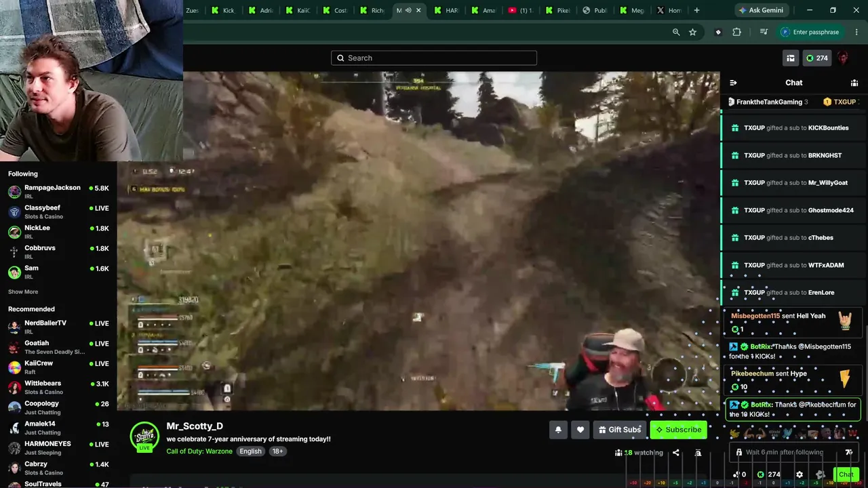Open chat user list icon

click(854, 83)
